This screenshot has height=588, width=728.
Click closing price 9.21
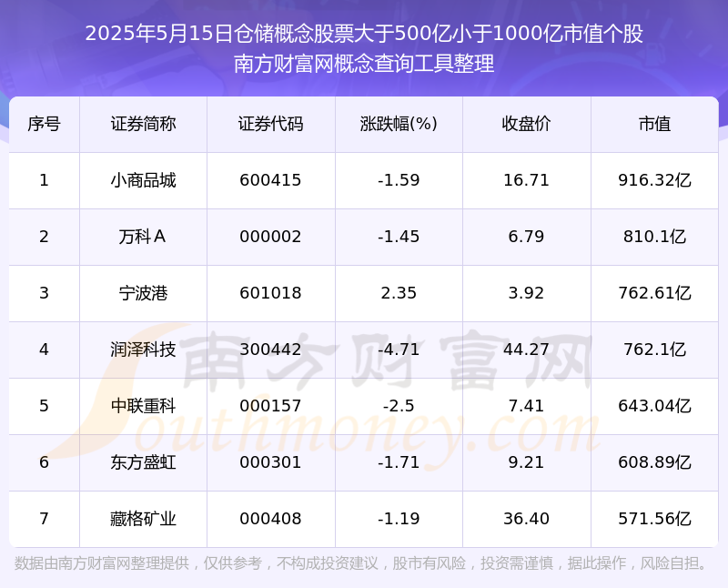527,462
